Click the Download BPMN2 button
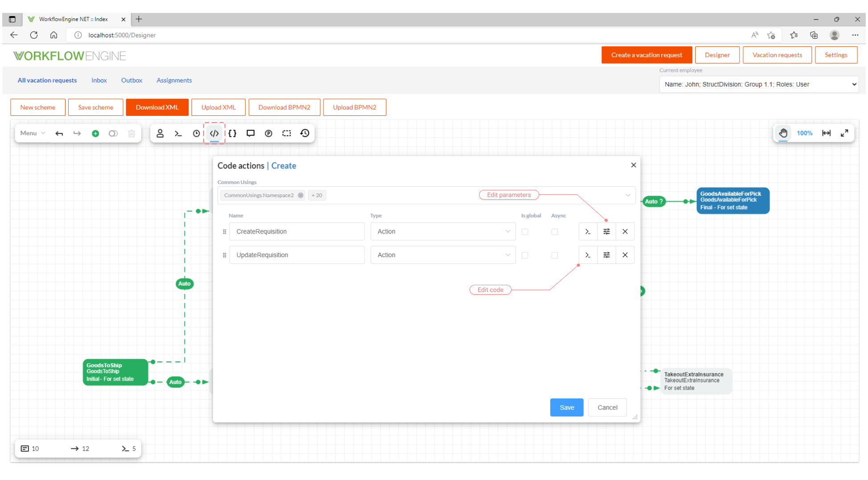 click(x=284, y=107)
